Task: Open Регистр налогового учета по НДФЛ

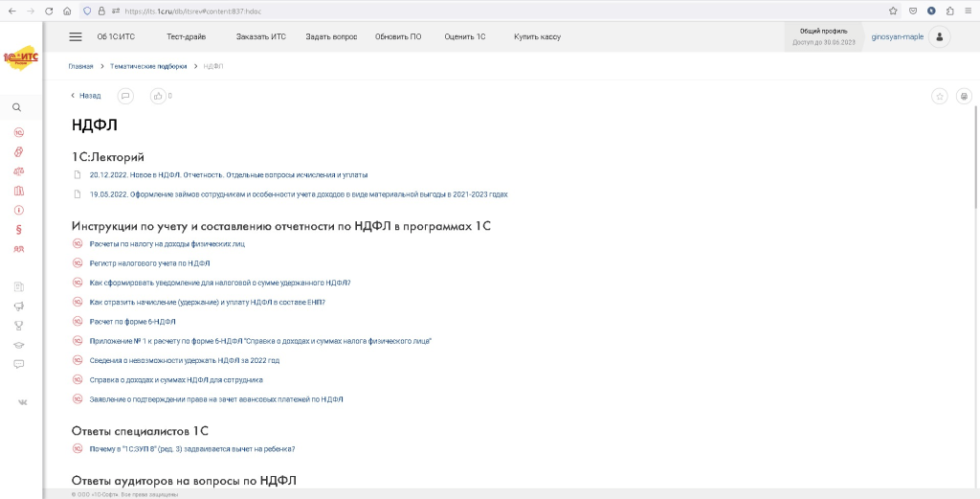Action: click(150, 263)
